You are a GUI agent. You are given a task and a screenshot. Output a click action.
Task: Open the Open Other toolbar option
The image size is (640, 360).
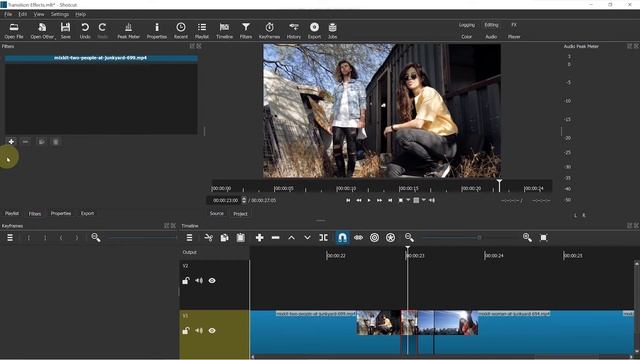click(42, 31)
